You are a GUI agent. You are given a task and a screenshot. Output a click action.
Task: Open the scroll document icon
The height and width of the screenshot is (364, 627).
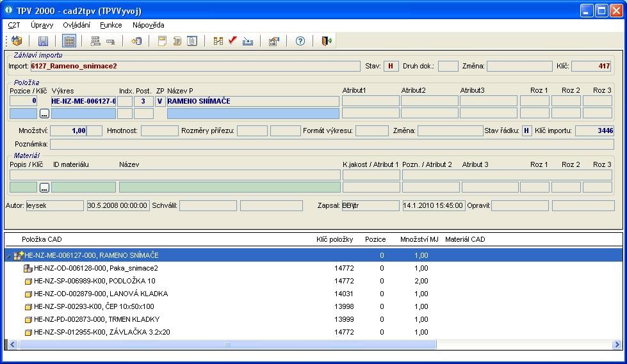click(x=177, y=41)
